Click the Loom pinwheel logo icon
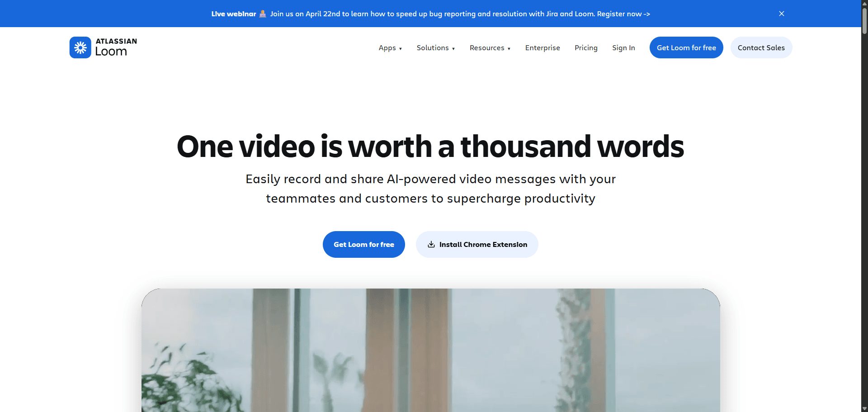868x412 pixels. click(x=80, y=47)
